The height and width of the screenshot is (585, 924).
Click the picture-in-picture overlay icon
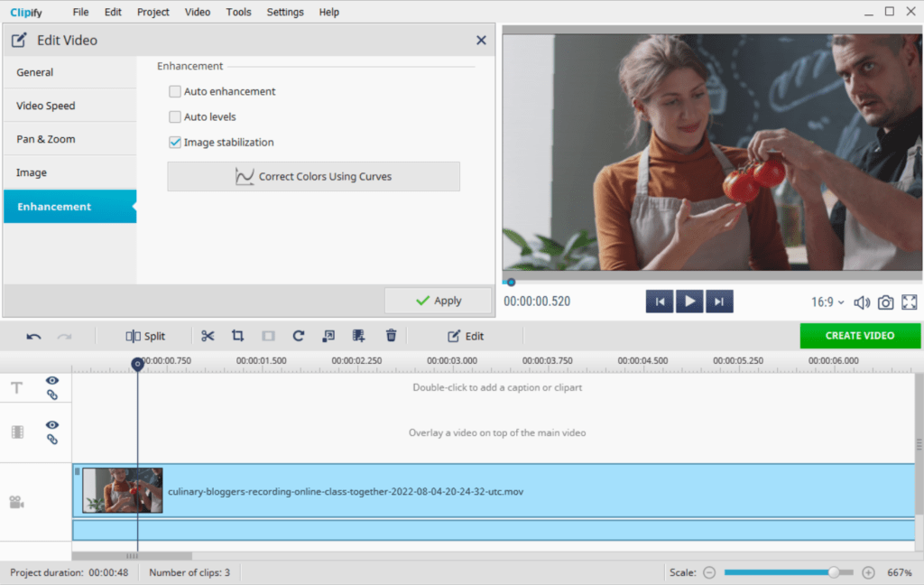[328, 336]
